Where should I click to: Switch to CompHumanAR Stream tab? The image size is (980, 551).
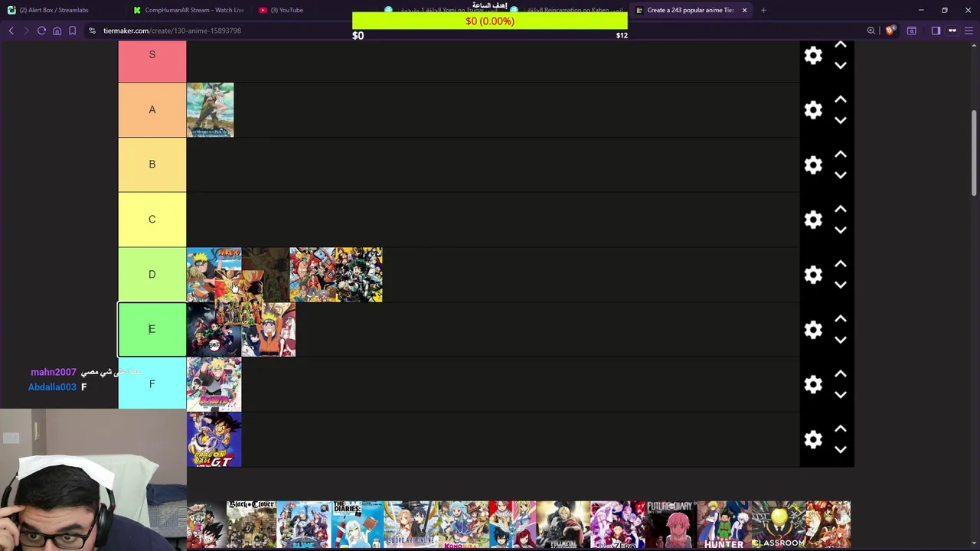click(188, 10)
